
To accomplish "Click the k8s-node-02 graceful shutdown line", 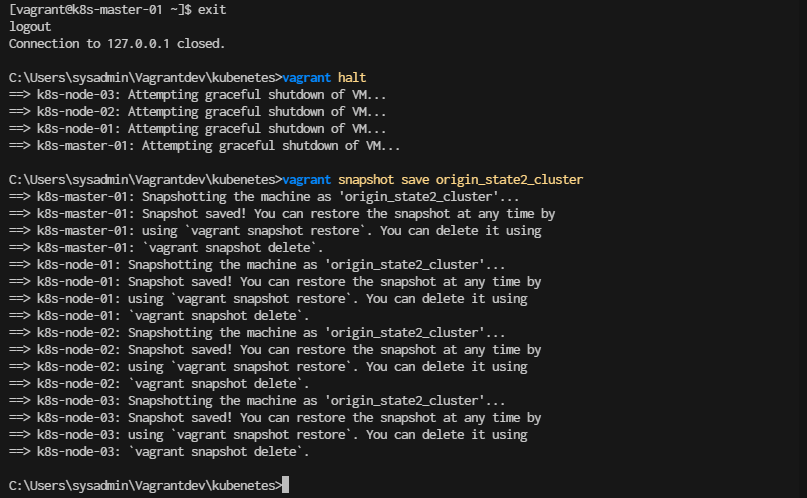I will 198,112.
